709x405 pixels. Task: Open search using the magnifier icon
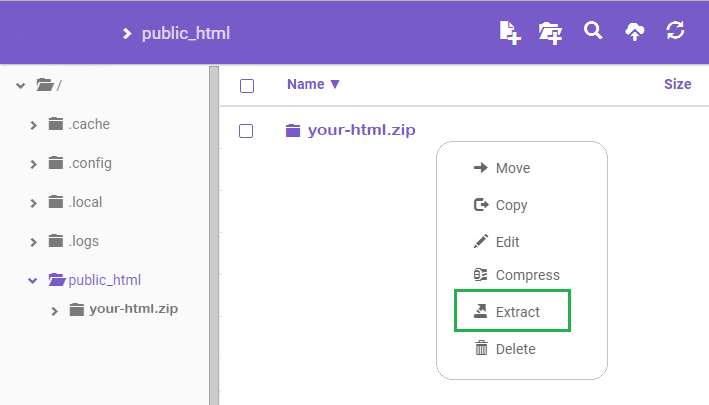(593, 31)
